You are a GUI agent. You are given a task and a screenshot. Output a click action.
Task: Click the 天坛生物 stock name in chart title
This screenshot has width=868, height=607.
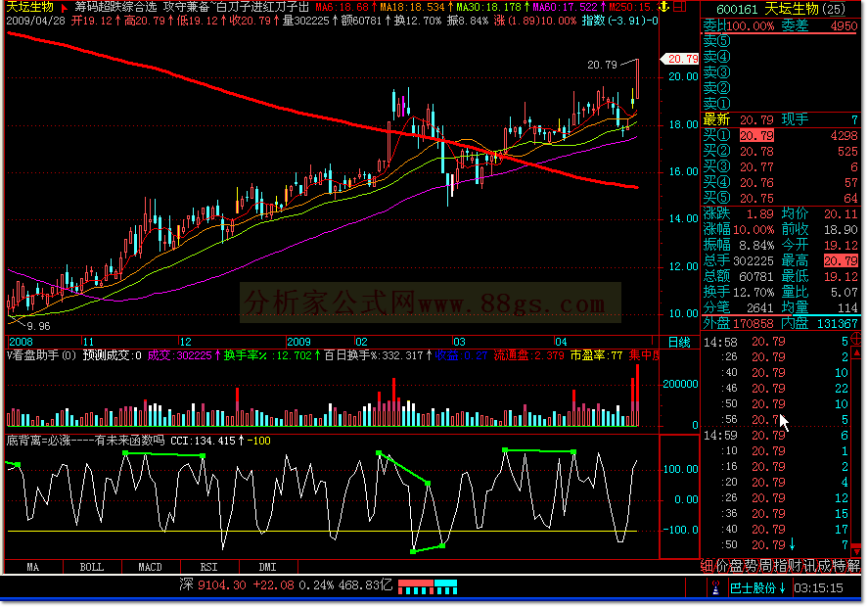[30, 7]
